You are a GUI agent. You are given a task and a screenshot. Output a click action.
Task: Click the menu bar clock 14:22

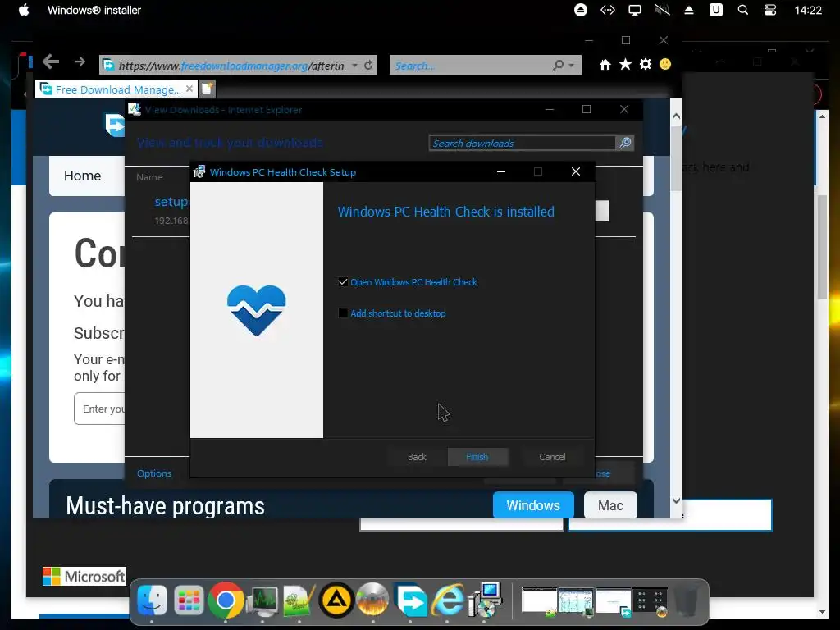coord(808,10)
